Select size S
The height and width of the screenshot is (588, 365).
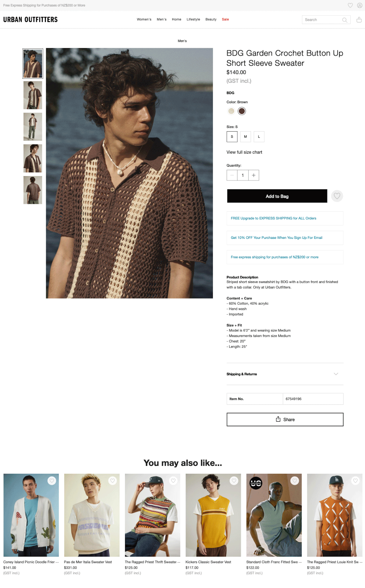(232, 137)
